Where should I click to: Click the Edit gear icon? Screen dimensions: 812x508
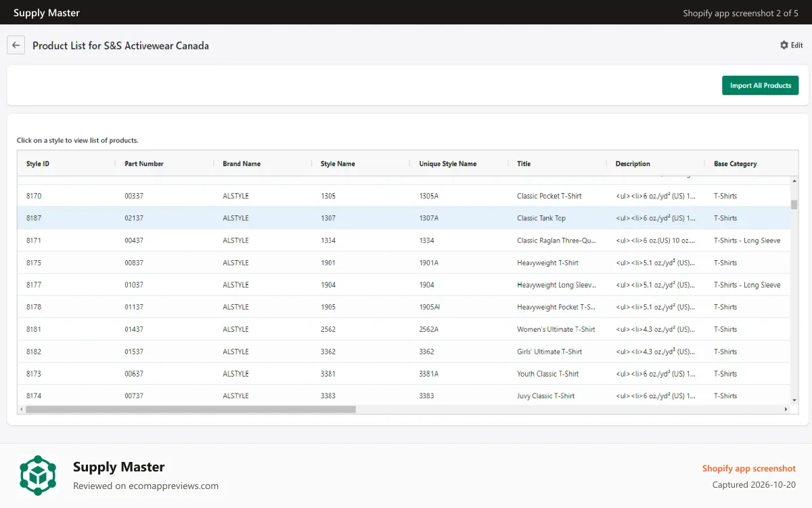coord(784,45)
